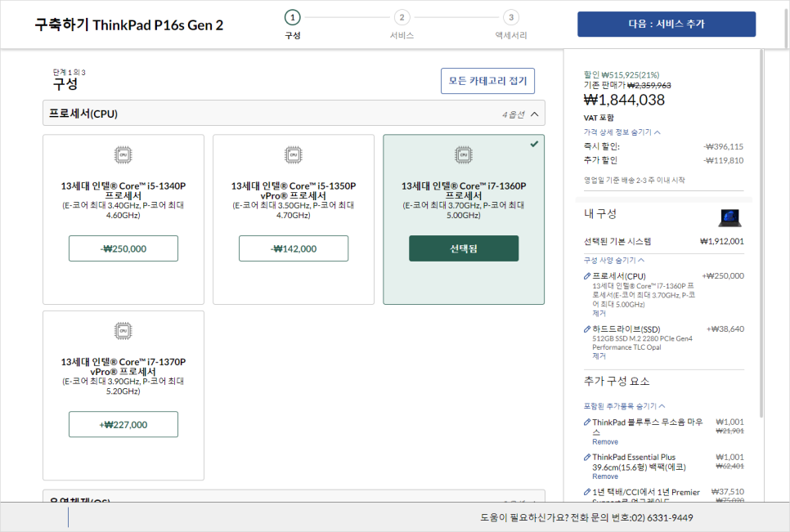Click the laptop thumbnail in 내 구성
This screenshot has width=790, height=532.
click(729, 217)
